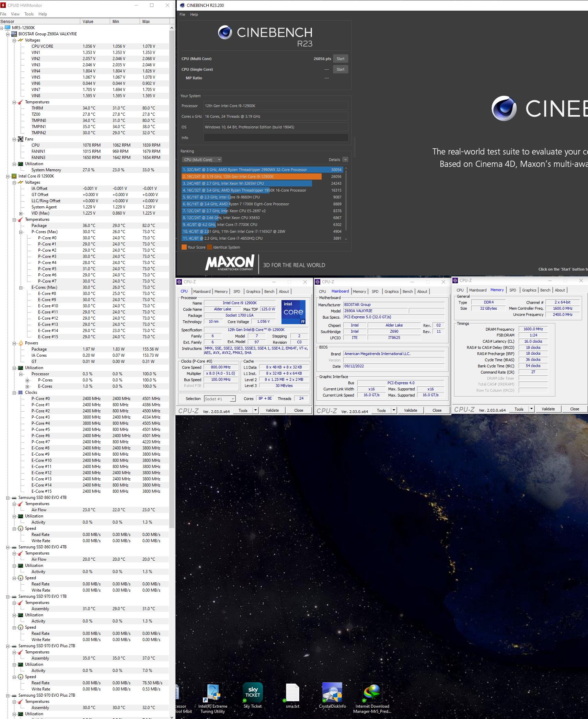Image resolution: width=588 pixels, height=719 pixels.
Task: Click the Powers flame icon in HWMonitor
Action: (x=21, y=343)
